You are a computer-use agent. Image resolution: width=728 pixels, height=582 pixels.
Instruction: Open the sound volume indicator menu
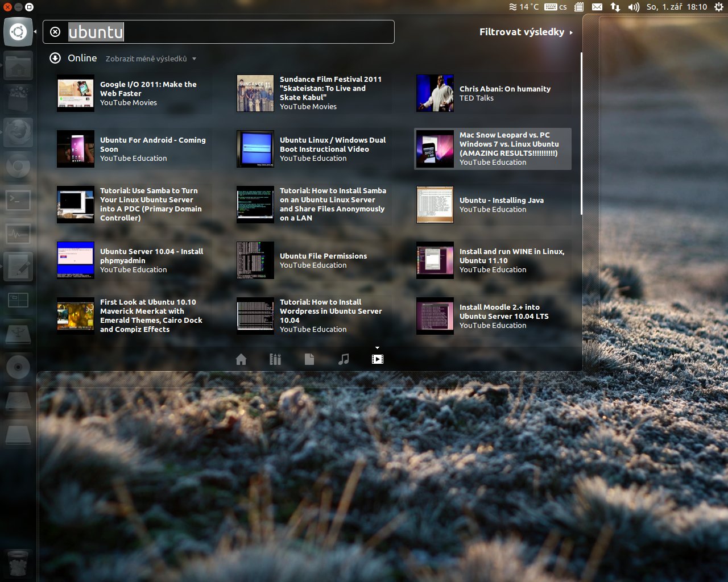[634, 7]
